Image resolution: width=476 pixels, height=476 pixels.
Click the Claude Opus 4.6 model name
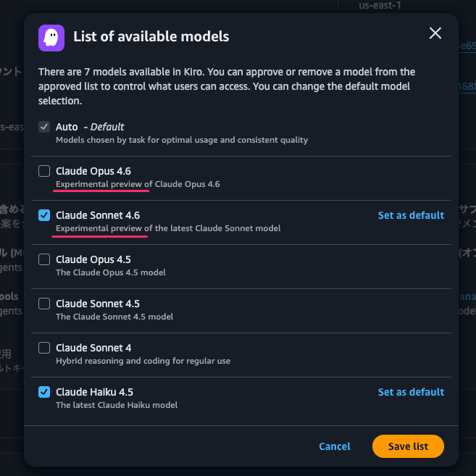tap(93, 171)
